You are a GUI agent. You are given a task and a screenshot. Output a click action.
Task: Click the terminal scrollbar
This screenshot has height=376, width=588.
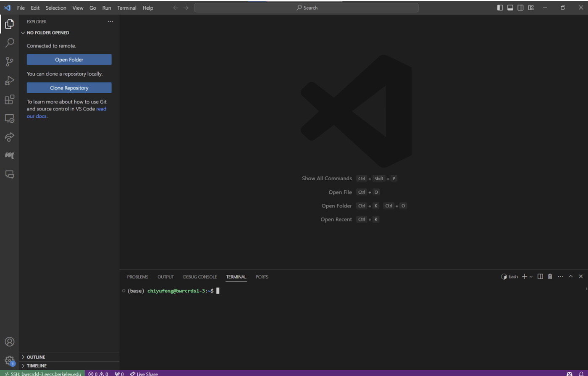[x=586, y=289]
